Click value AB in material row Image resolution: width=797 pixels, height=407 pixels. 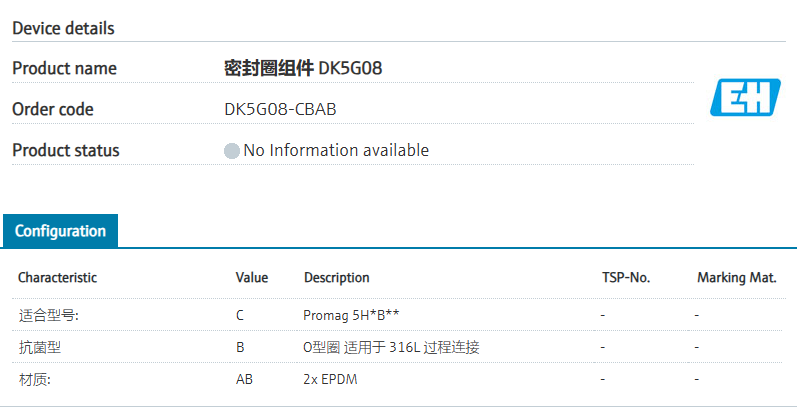[x=245, y=380]
